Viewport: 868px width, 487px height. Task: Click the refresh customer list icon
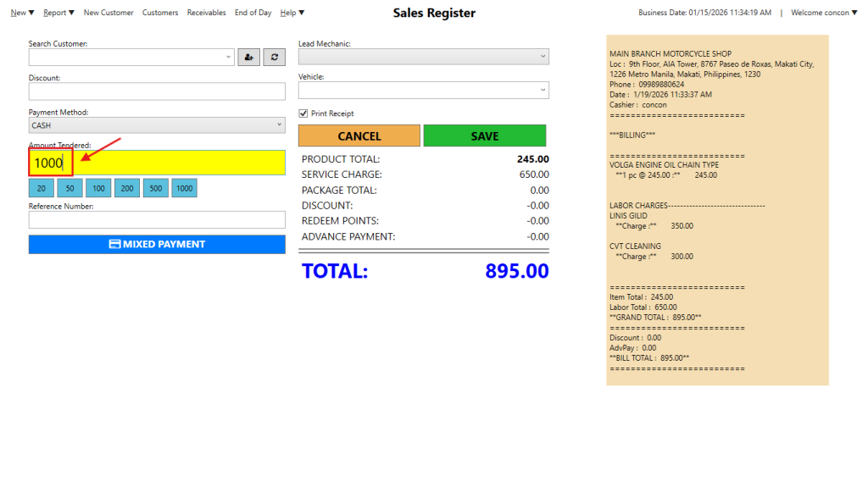274,57
